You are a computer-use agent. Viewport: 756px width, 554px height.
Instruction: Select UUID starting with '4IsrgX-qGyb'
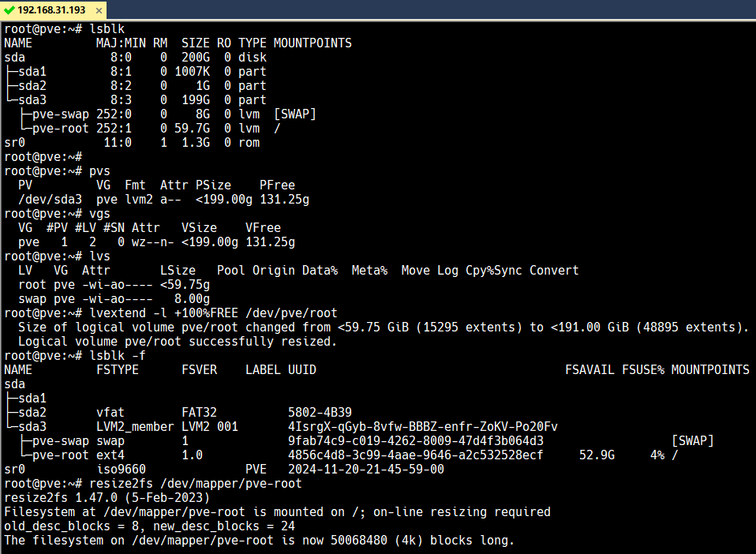point(423,427)
